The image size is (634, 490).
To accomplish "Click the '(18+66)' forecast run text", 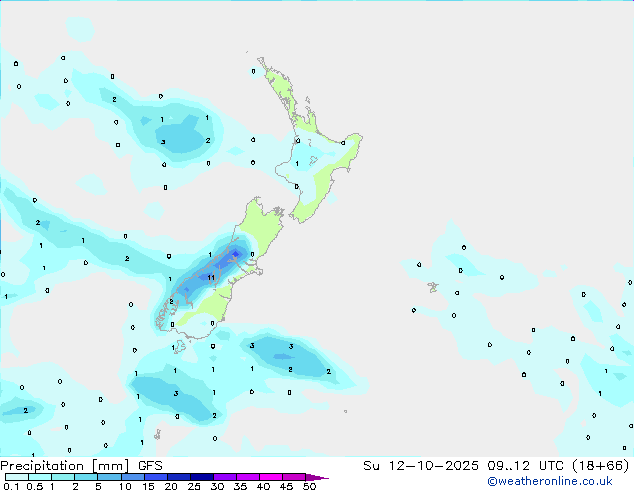I will click(600, 466).
